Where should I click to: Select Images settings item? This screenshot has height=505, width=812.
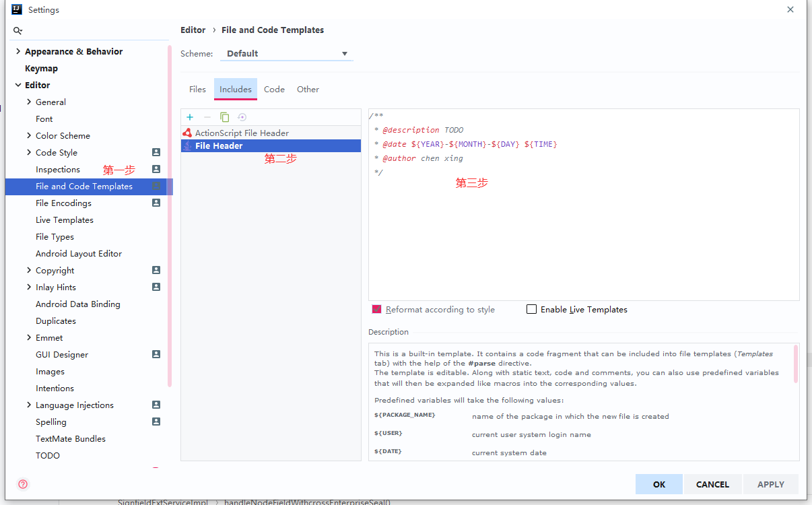click(x=50, y=371)
